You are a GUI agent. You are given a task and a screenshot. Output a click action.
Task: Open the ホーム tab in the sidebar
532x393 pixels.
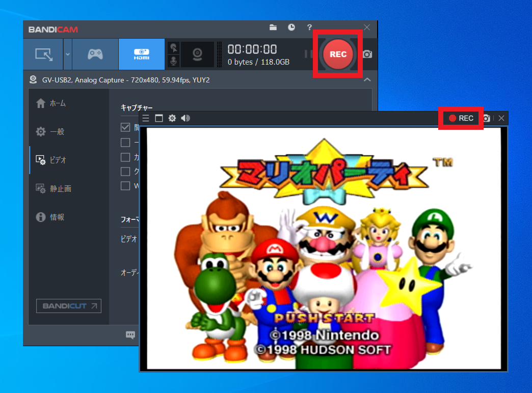point(51,103)
